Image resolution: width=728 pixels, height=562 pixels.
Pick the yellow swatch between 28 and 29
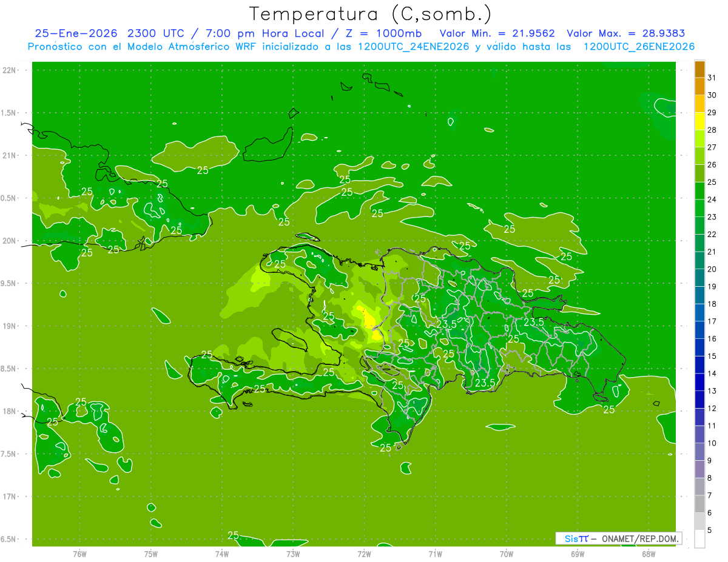coord(699,121)
